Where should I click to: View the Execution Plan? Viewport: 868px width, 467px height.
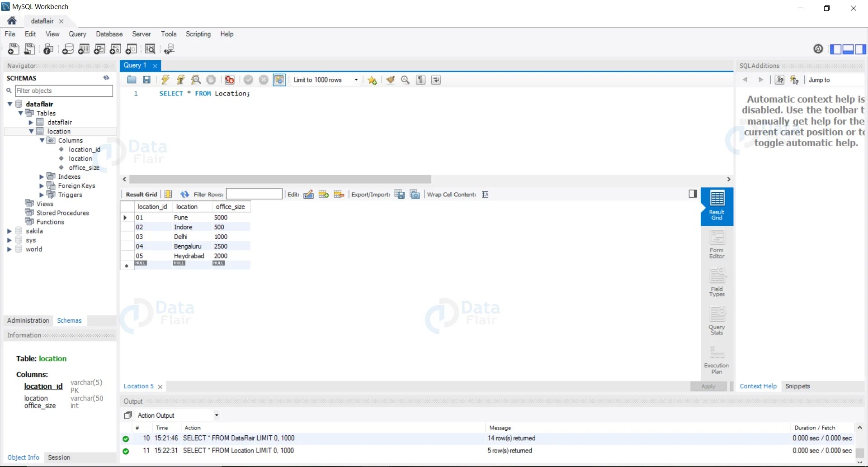(x=717, y=360)
